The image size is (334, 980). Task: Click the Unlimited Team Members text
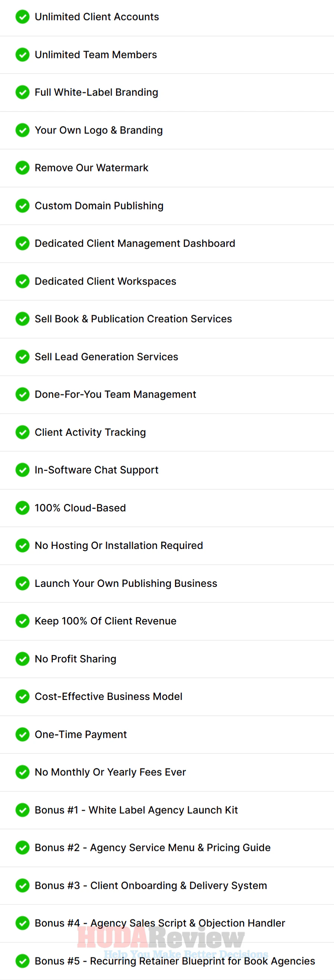[96, 55]
